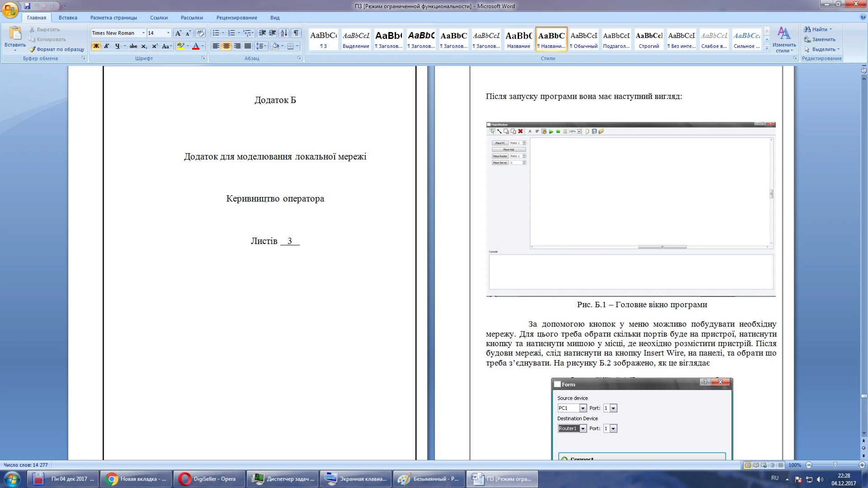868x488 pixels.
Task: Click the sort A-Я icon
Action: (x=284, y=33)
